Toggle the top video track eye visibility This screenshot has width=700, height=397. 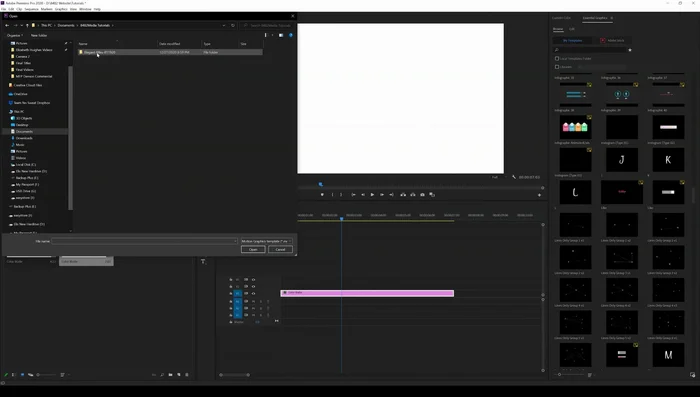click(x=254, y=280)
